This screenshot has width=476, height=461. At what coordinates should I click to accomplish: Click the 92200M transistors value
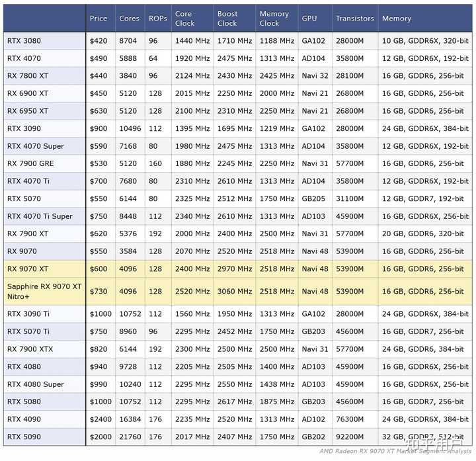click(x=350, y=437)
